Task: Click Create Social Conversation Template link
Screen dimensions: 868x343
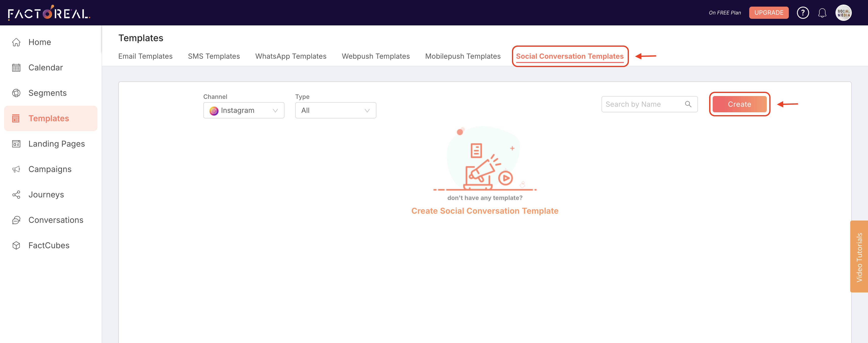Action: (x=485, y=211)
